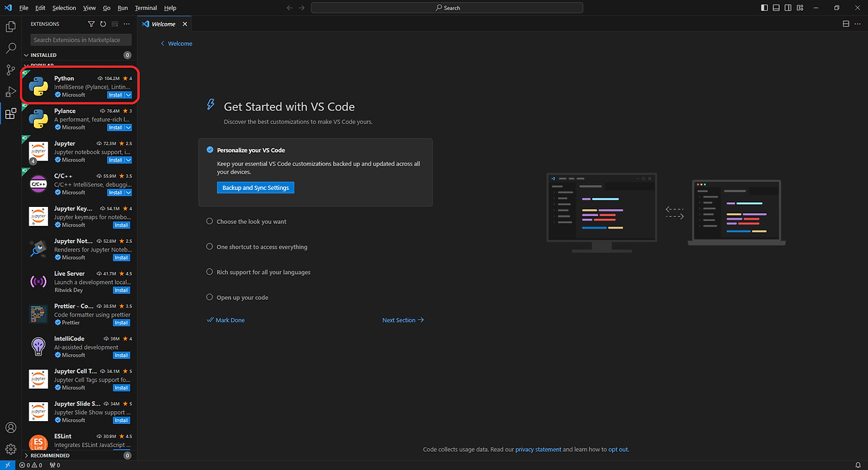The height and width of the screenshot is (470, 868).
Task: Click forwarded ports status bar indicator
Action: [54, 465]
